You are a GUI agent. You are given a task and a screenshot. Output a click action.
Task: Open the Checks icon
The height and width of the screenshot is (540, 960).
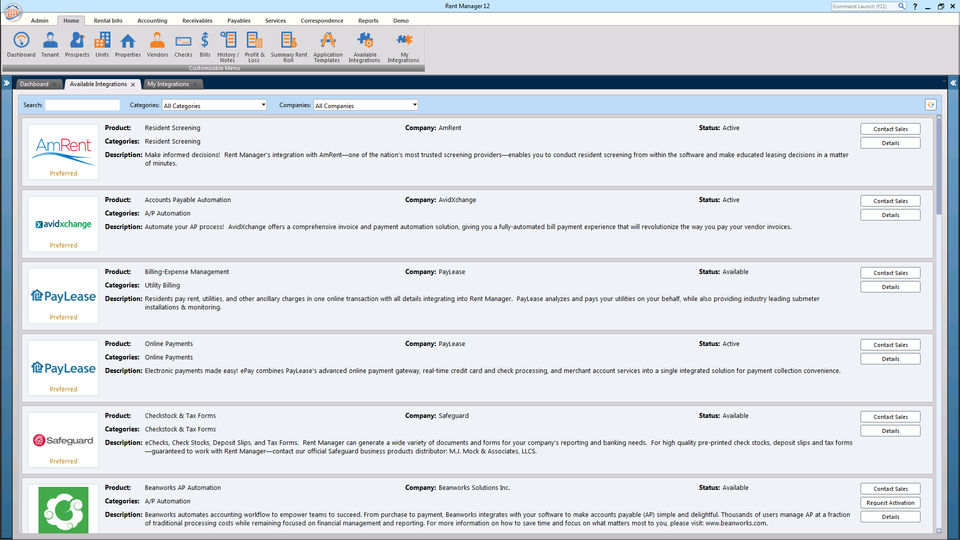pos(183,45)
